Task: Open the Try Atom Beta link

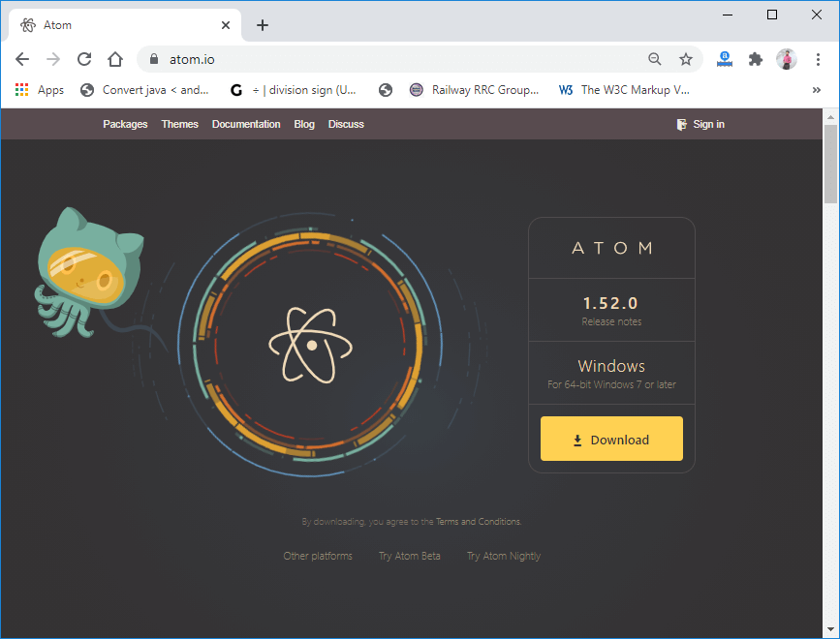Action: click(409, 556)
